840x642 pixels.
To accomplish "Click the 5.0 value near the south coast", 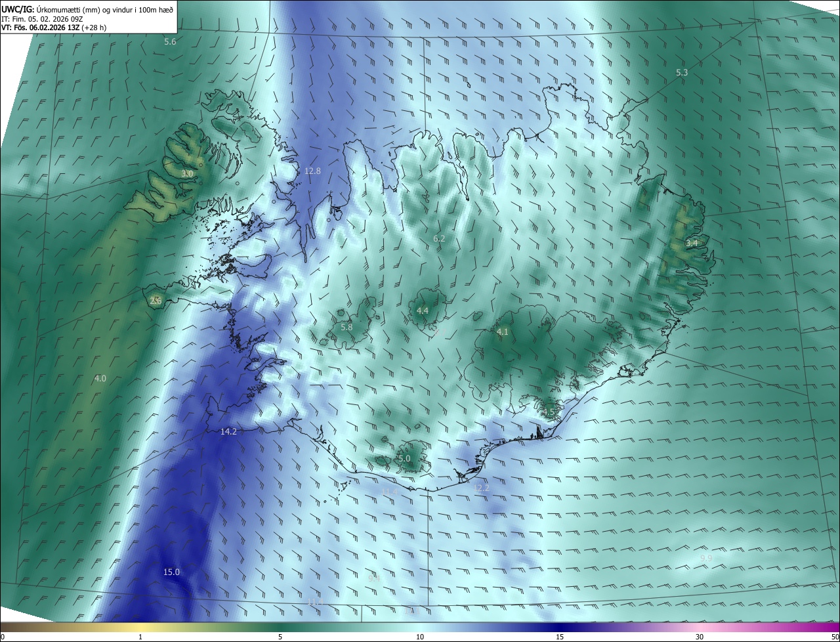I will 404,458.
